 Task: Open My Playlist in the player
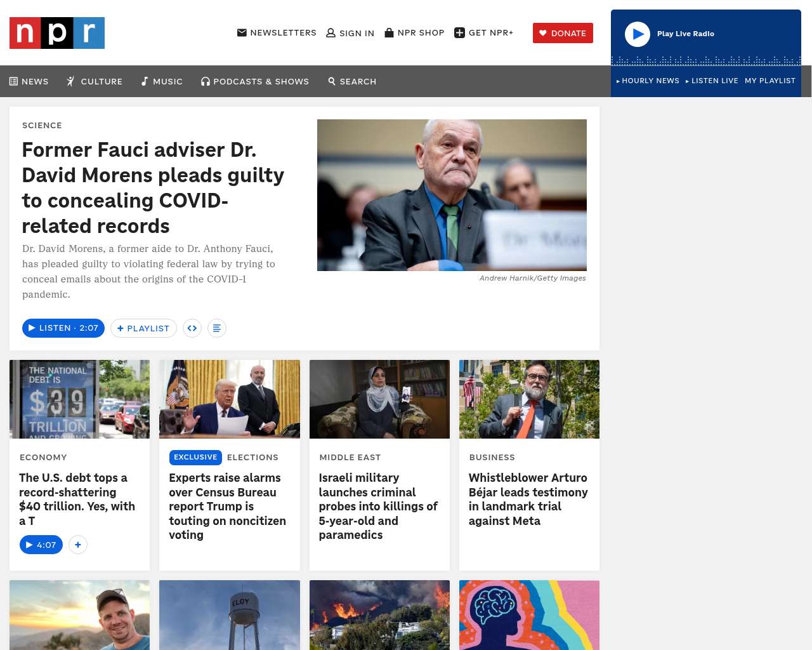pyautogui.click(x=770, y=81)
